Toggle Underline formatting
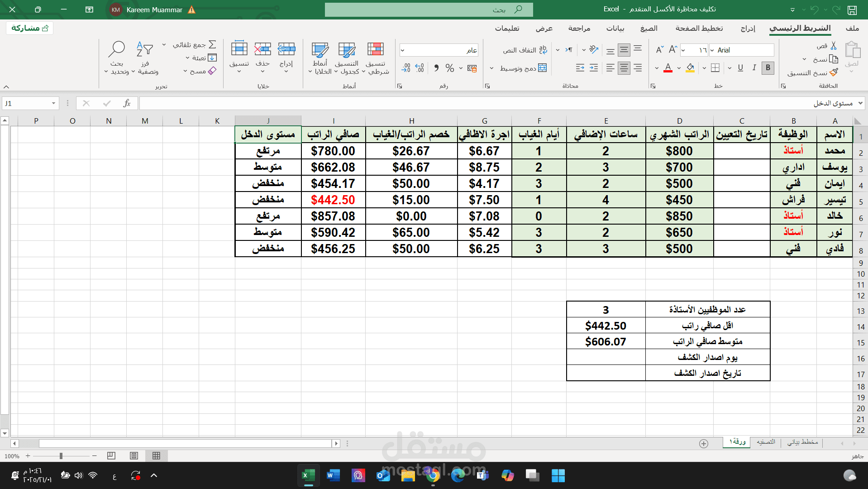Viewport: 868px width, 489px height. tap(740, 68)
